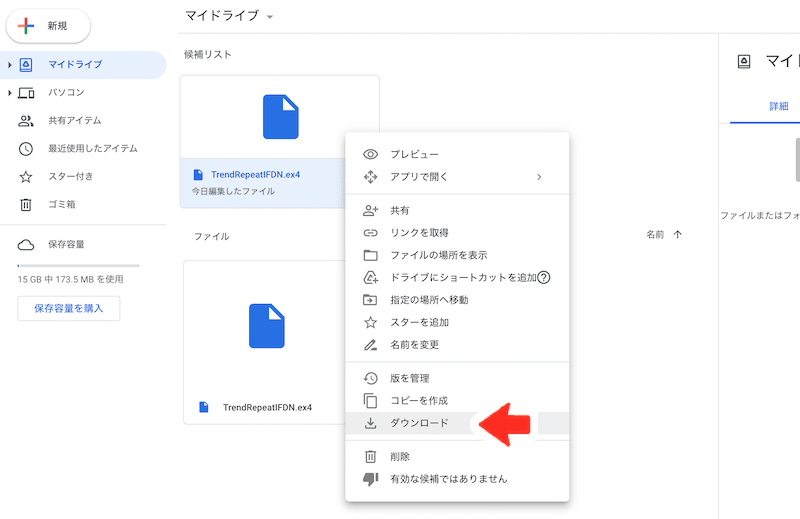
Task: Choose スターを追加 menu entry
Action: pos(457,323)
